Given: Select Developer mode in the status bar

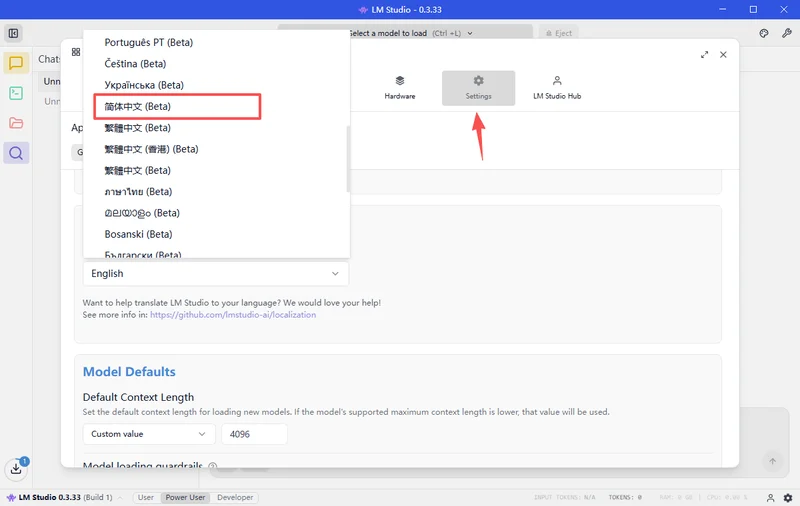Looking at the screenshot, I should click(235, 497).
